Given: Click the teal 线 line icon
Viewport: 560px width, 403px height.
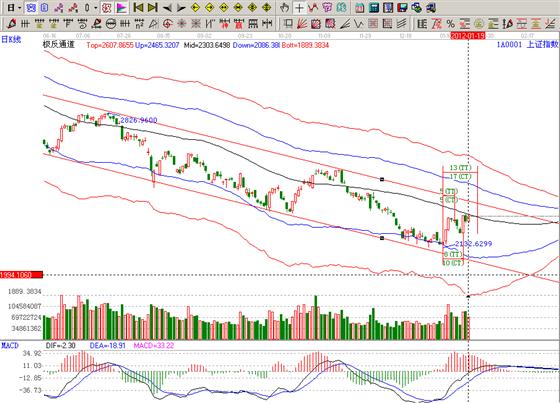Looking at the screenshot, I should (x=341, y=8).
